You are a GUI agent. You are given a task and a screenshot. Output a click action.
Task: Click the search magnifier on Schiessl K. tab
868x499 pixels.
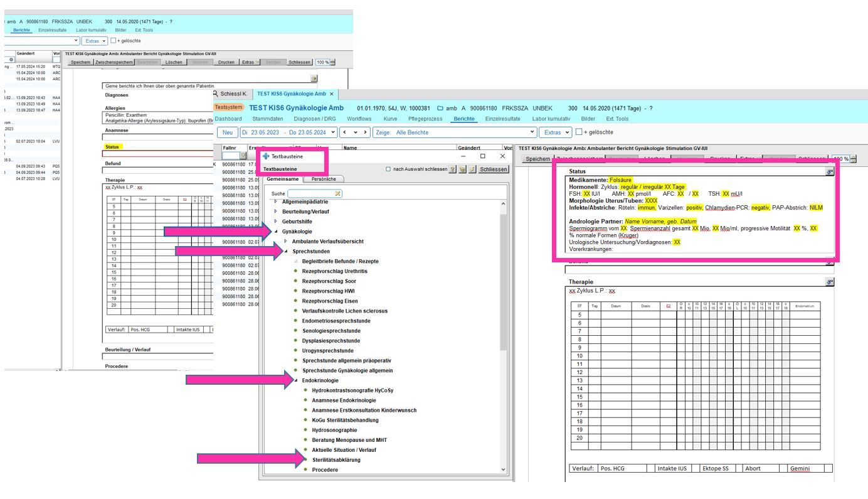pyautogui.click(x=216, y=94)
